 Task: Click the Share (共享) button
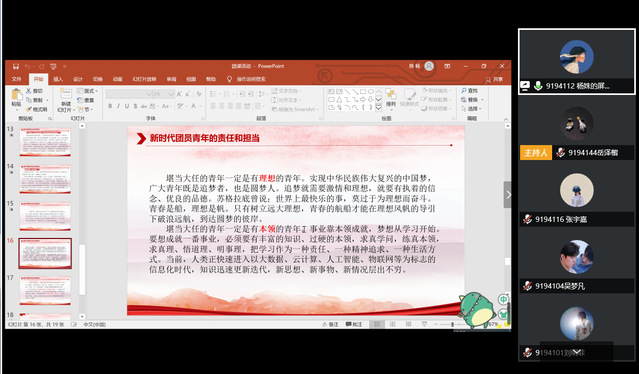494,79
